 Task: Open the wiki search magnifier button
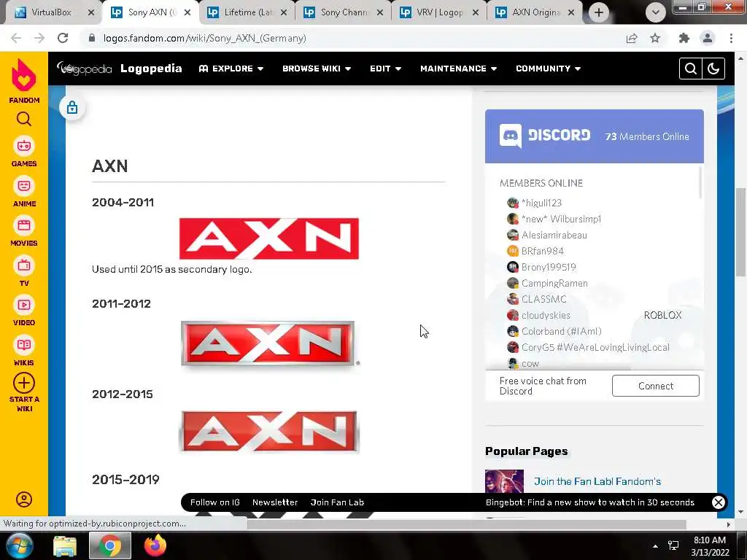pos(690,69)
